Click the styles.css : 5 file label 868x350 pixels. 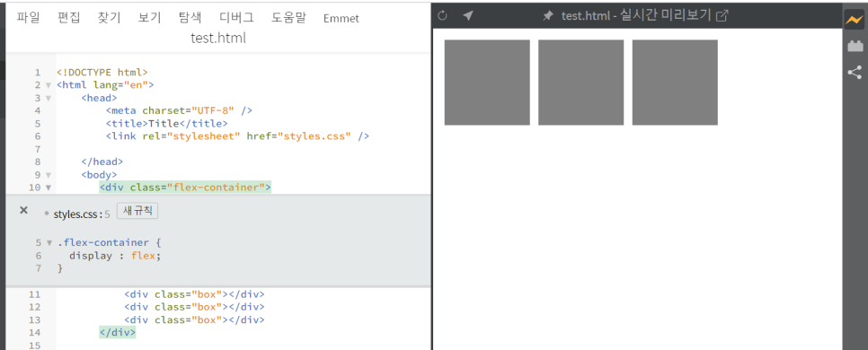pyautogui.click(x=82, y=214)
